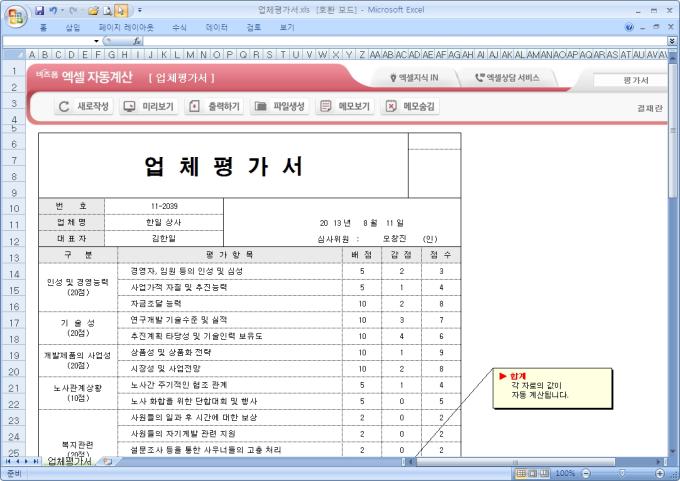The width and height of the screenshot is (680, 481).
Task: Show memos with 메모보기 button
Action: 345,106
